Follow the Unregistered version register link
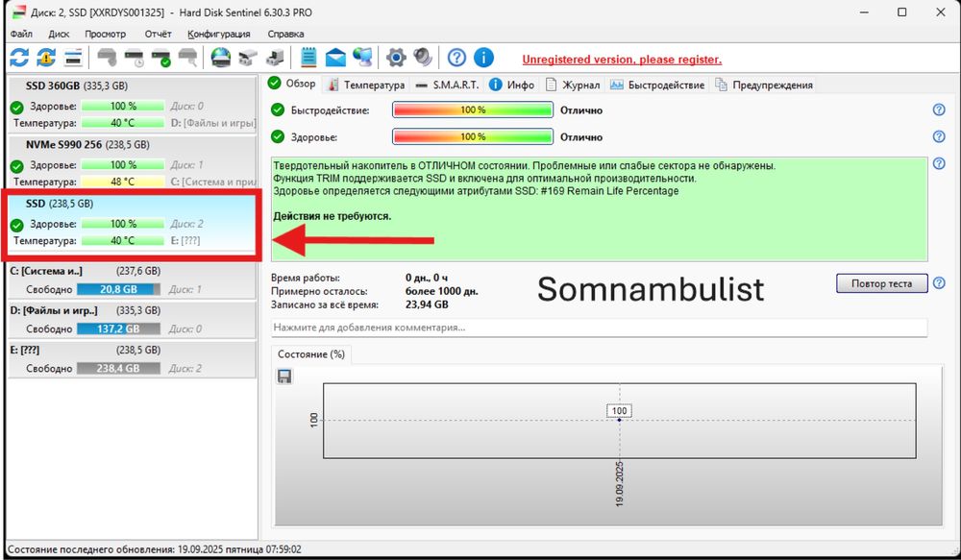This screenshot has height=560, width=961. coord(622,60)
